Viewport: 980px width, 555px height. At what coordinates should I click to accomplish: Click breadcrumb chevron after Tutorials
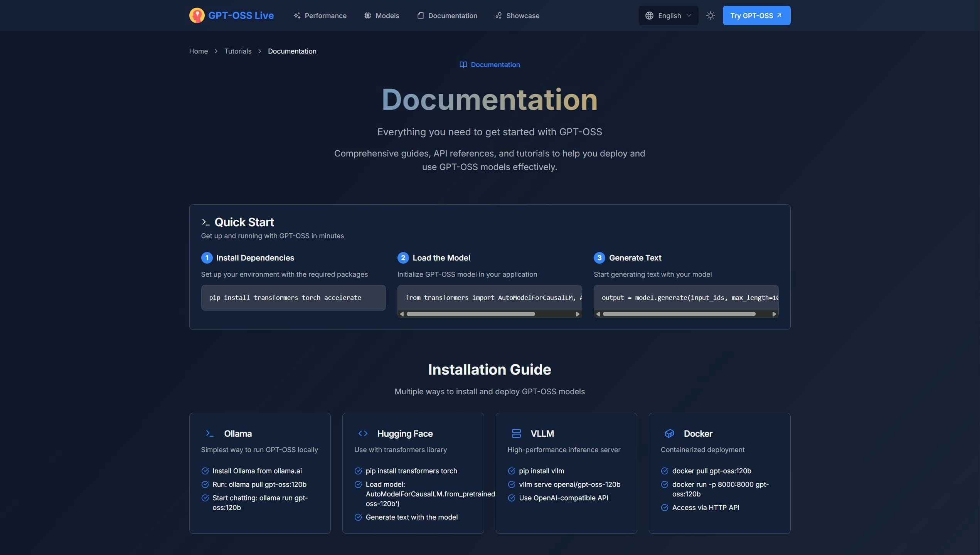click(x=260, y=51)
